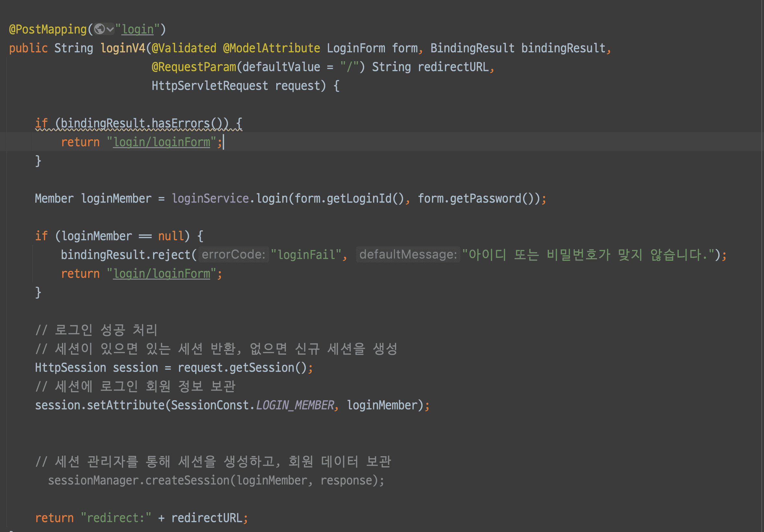The width and height of the screenshot is (764, 532).
Task: Click the @PostMapping annotation
Action: [48, 29]
